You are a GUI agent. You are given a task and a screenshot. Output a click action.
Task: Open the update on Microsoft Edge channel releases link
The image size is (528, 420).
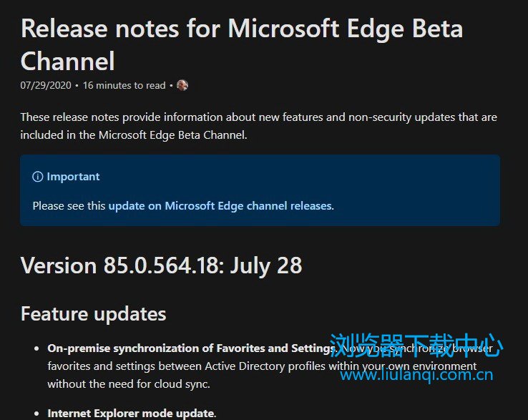click(x=220, y=206)
